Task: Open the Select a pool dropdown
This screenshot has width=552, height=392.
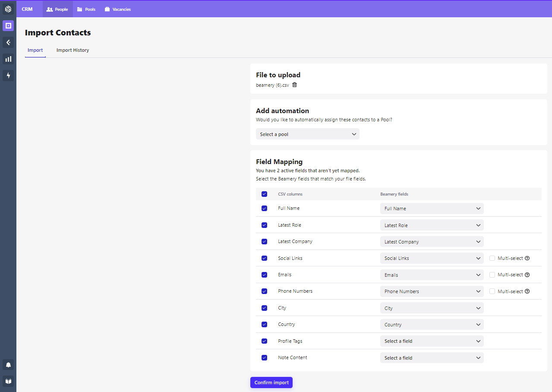Action: [x=307, y=134]
